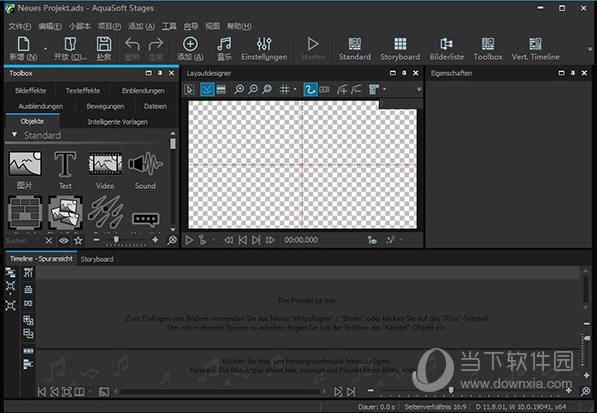The height and width of the screenshot is (413, 597).
Task: Toggle the favorites star filter in Toolbox
Action: (x=78, y=241)
